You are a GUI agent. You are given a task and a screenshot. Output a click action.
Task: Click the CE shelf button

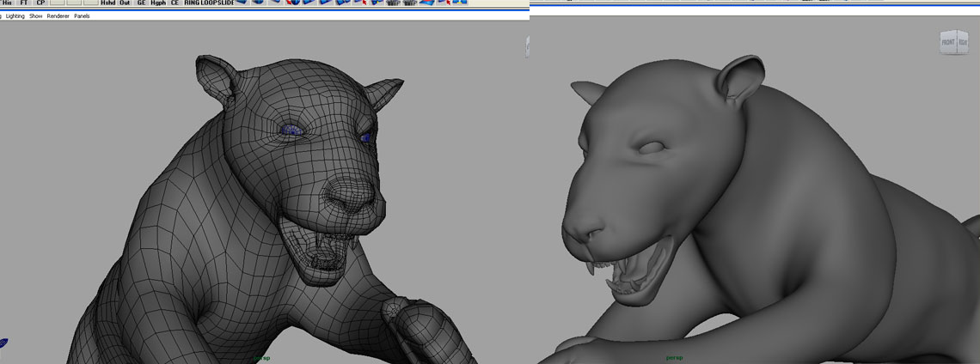coord(175,3)
